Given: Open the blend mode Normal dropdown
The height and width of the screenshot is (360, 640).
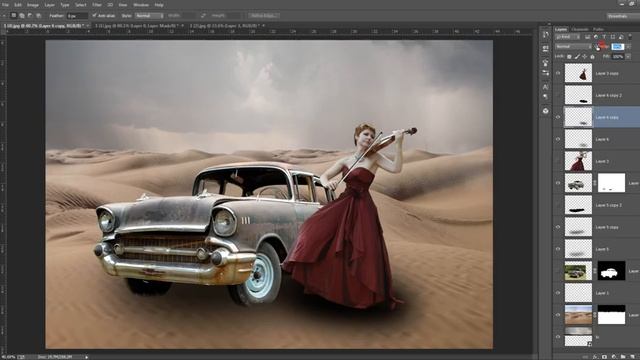Looking at the screenshot, I should point(573,47).
